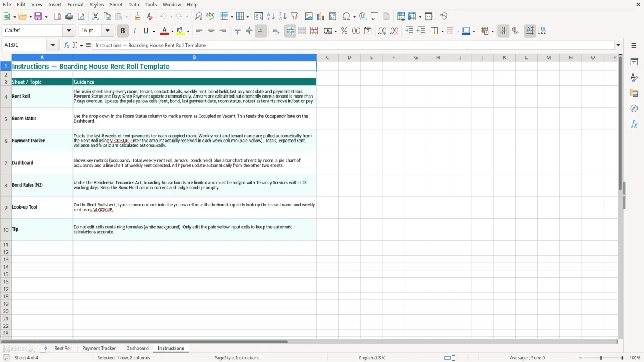Increase indent

pyautogui.click(x=409, y=31)
